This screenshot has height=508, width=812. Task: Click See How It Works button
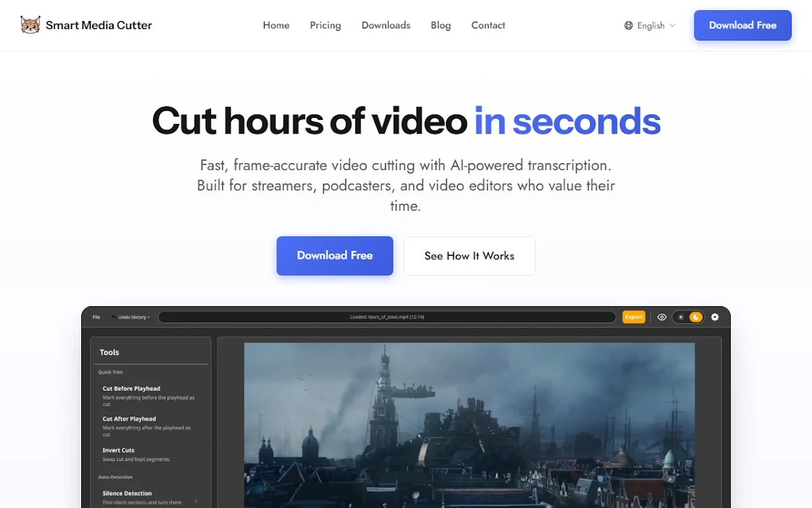pyautogui.click(x=469, y=255)
